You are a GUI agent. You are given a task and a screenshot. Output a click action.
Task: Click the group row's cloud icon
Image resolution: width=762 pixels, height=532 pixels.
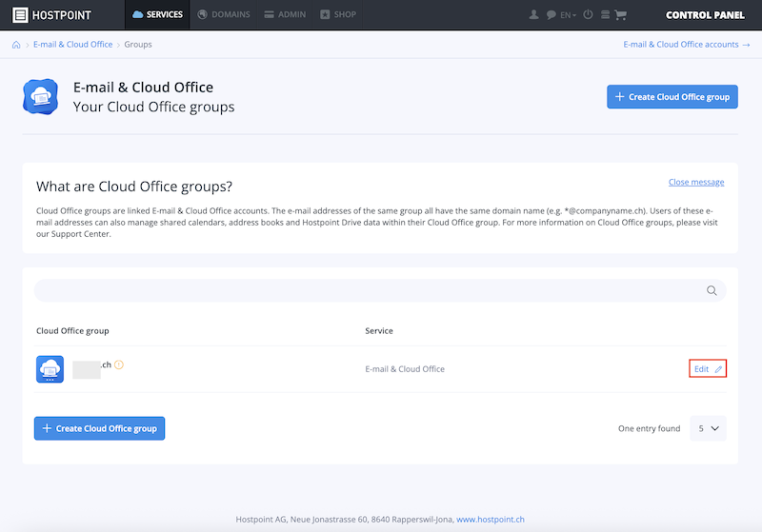pos(50,369)
